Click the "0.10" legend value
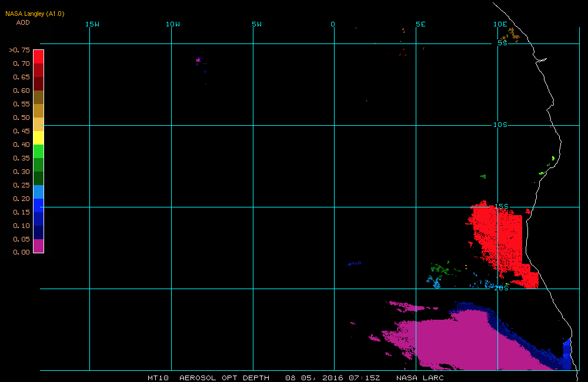Screen dimensions: 588x382 (21, 226)
